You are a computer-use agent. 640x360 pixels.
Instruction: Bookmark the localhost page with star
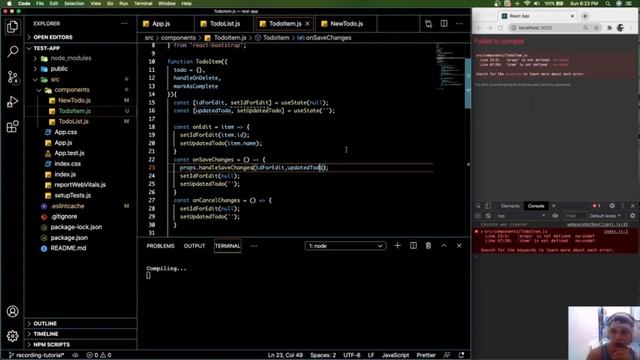tap(596, 28)
